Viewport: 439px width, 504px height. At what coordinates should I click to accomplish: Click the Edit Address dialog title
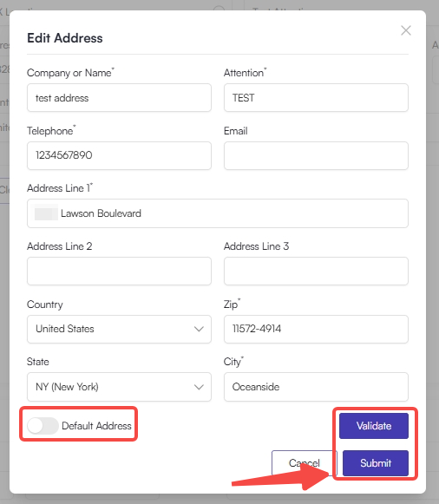point(65,38)
